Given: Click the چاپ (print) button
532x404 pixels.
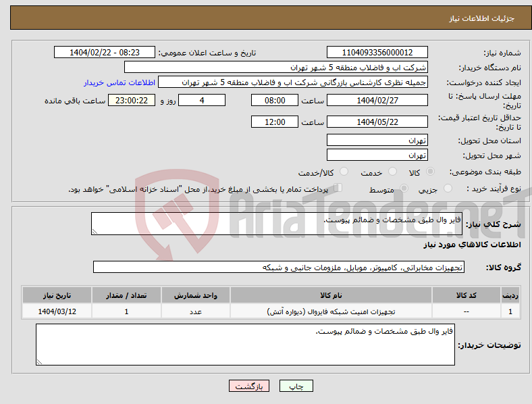Looking at the screenshot, I should 296,386.
